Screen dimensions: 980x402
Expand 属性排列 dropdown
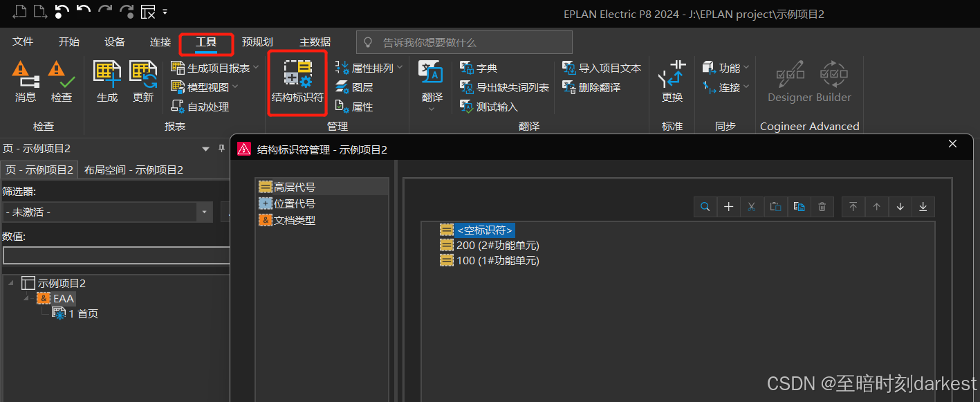tap(399, 68)
